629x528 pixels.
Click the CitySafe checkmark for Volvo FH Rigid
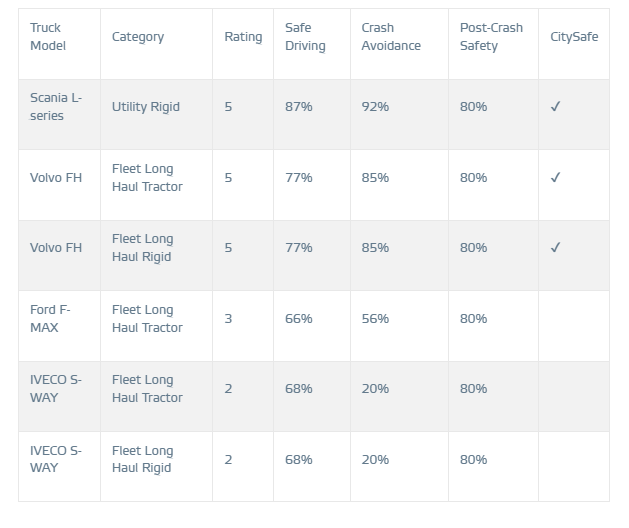[555, 248]
